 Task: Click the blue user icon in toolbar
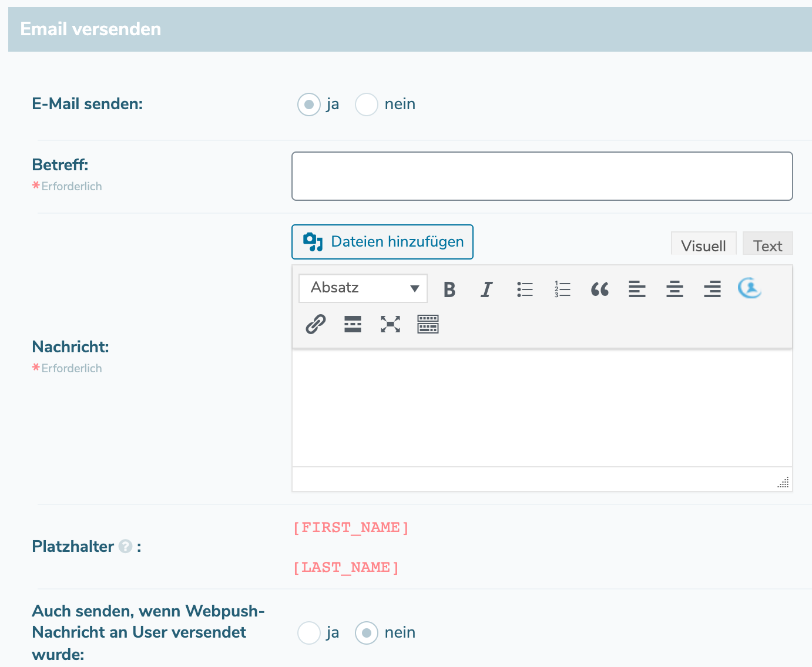point(750,288)
